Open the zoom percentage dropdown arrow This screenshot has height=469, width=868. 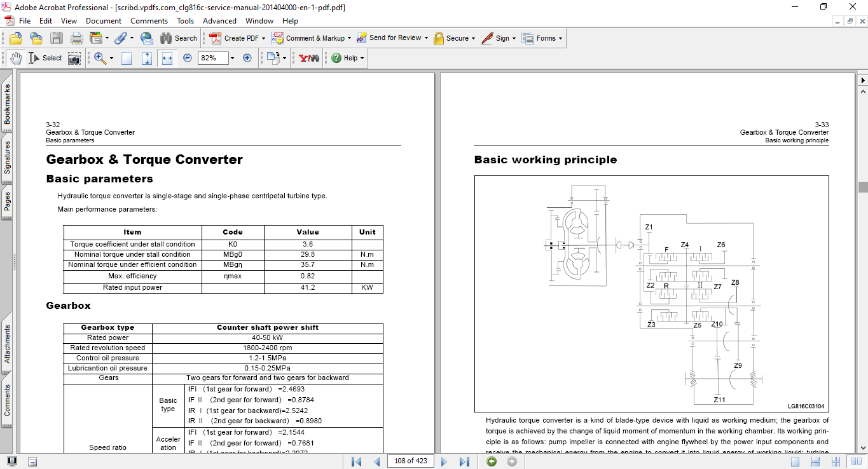coord(232,58)
